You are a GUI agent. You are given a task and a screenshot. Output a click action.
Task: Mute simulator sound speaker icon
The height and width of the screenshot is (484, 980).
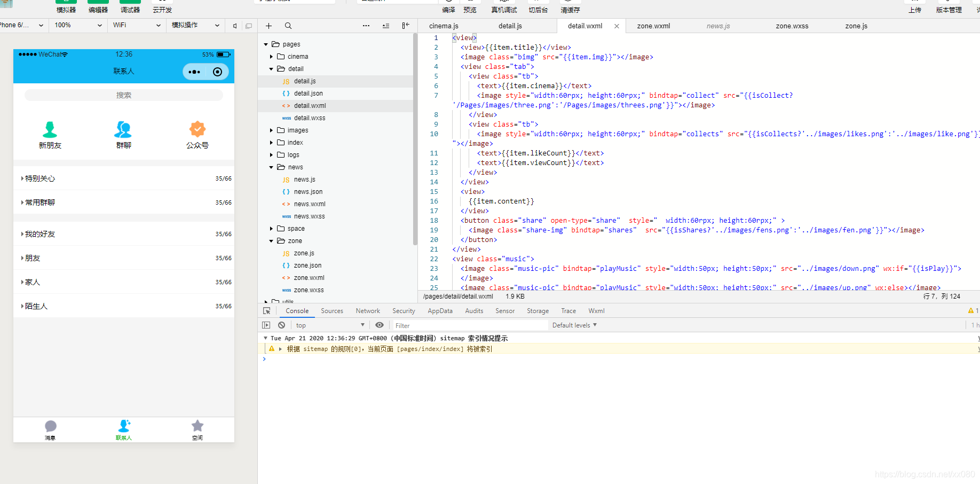235,26
